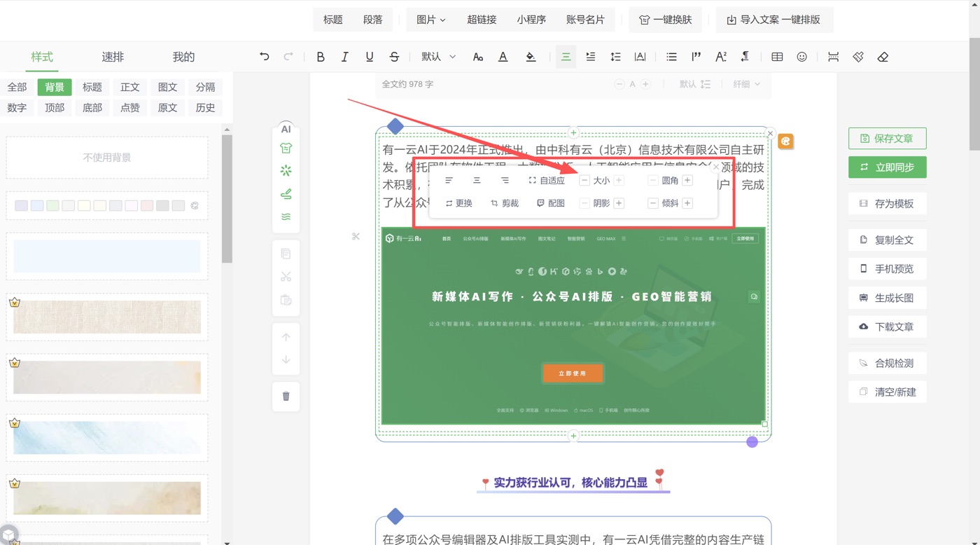Choose the light blue background block
This screenshot has height=545, width=980.
(x=107, y=256)
